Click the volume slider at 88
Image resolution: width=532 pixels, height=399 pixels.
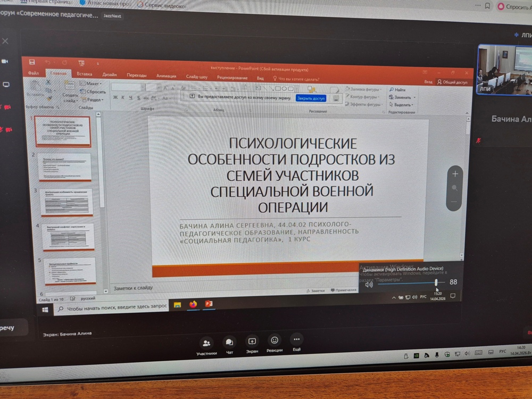[x=436, y=283]
